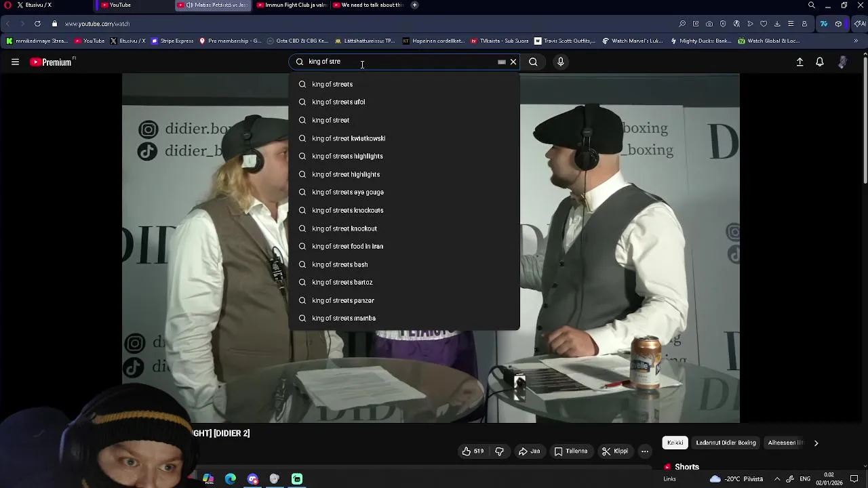Expand the bookmarks overflow chevron
868x488 pixels.
click(x=856, y=41)
